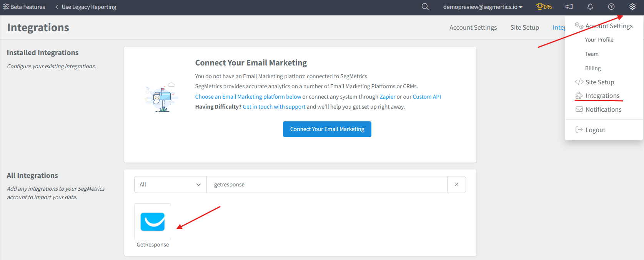Click Get in touch with support link
The width and height of the screenshot is (644, 260).
pyautogui.click(x=274, y=107)
